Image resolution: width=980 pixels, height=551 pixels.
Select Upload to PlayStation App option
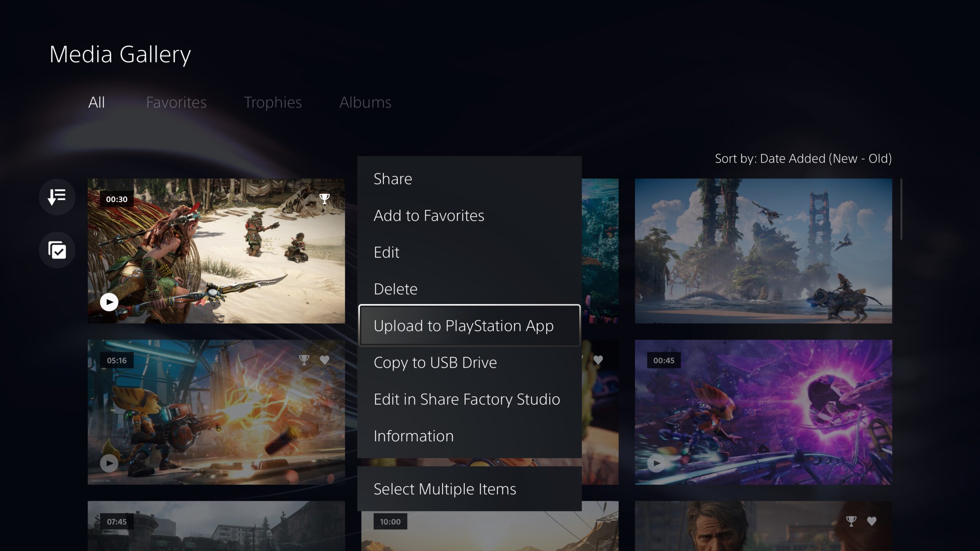[469, 326]
